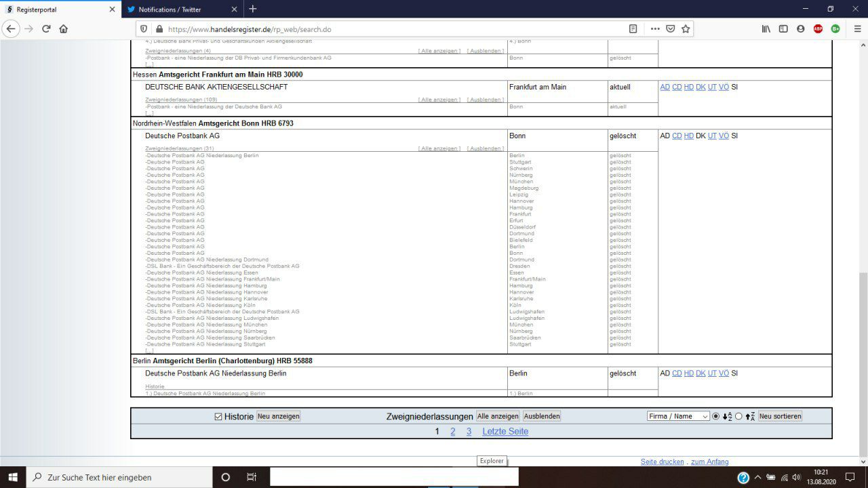Open the Firma / Name sort dropdown
Image resolution: width=868 pixels, height=488 pixels.
point(678,416)
